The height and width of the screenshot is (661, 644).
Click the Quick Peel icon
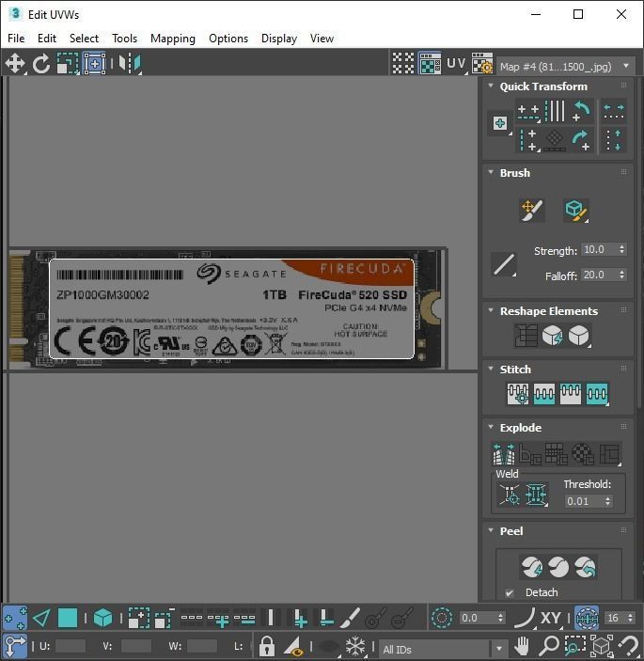(532, 567)
